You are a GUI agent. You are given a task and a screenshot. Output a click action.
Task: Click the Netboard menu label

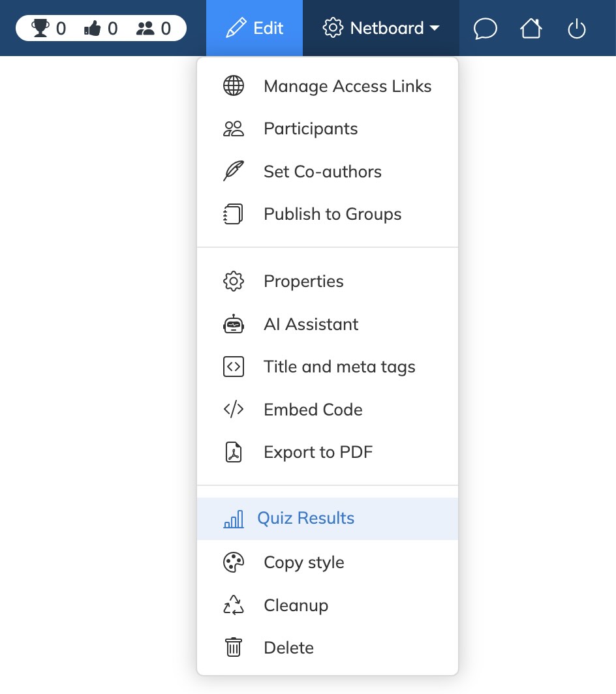point(386,28)
